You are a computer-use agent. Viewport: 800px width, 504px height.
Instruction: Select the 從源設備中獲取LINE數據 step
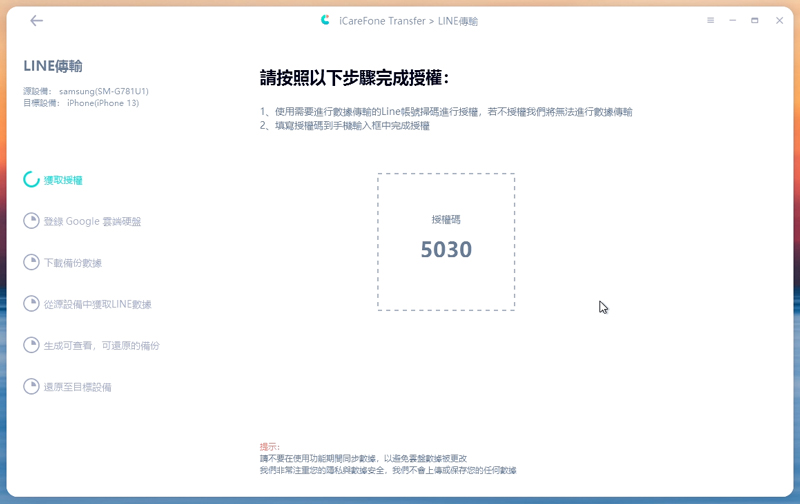tap(97, 304)
